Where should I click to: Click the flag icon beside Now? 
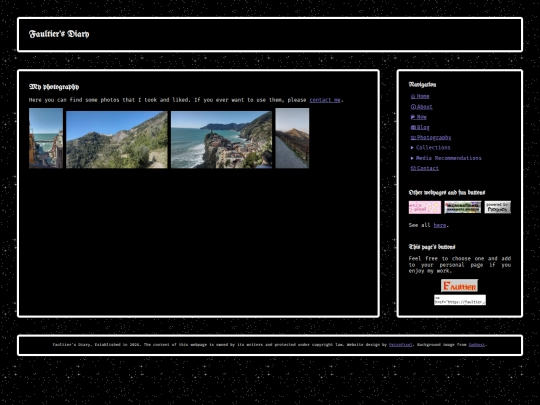pyautogui.click(x=413, y=117)
